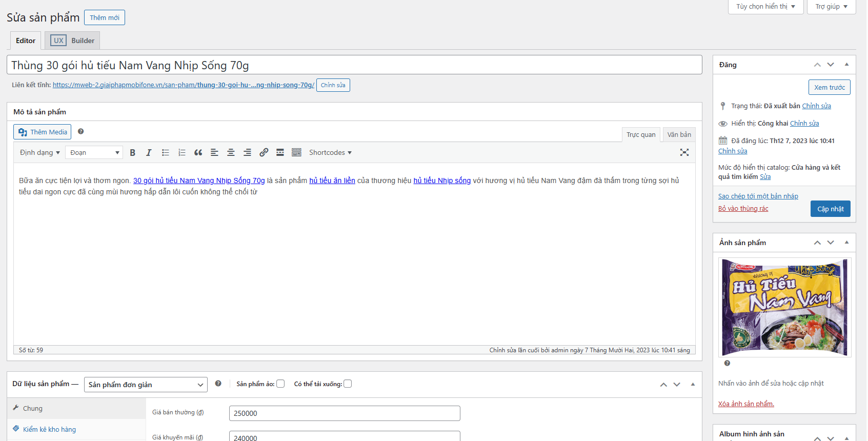Open the product permalink URL
The width and height of the screenshot is (868, 441).
tap(184, 85)
